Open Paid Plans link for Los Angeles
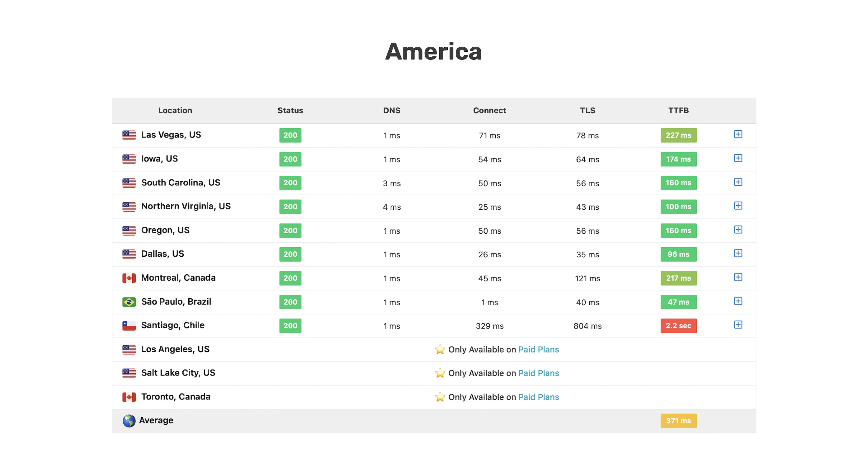The width and height of the screenshot is (868, 476). point(538,349)
